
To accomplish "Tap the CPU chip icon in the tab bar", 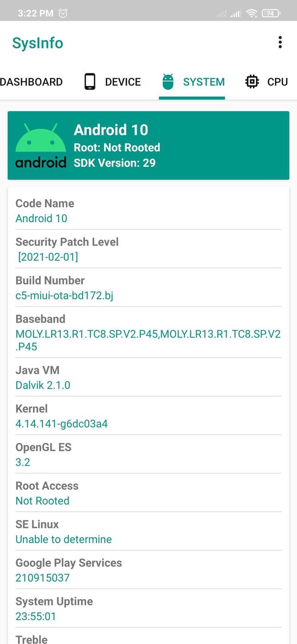I will (x=251, y=81).
